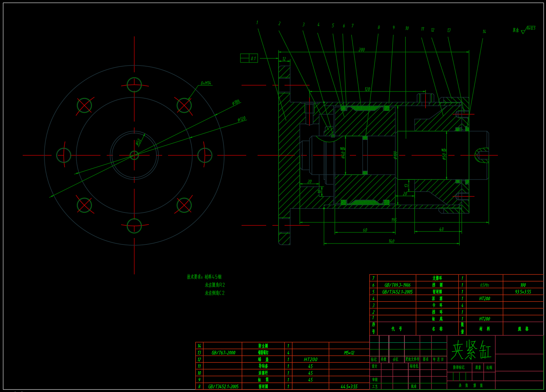Select the 65Mn material cell

pos(484,285)
